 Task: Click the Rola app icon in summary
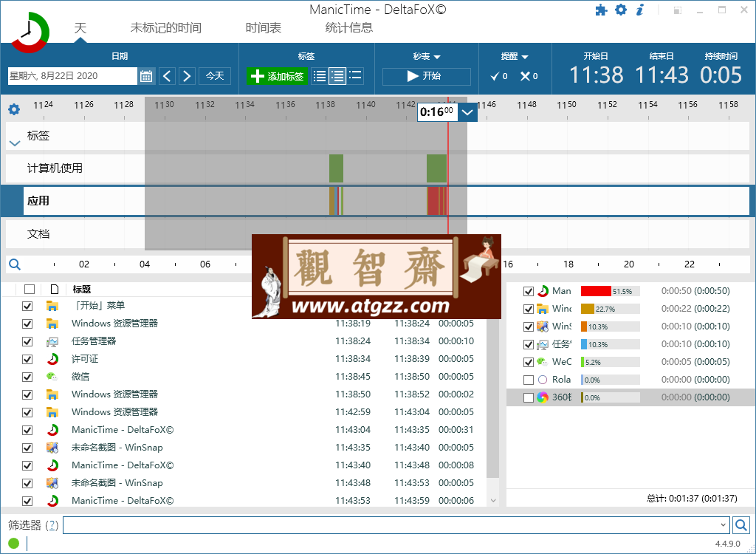pyautogui.click(x=543, y=380)
